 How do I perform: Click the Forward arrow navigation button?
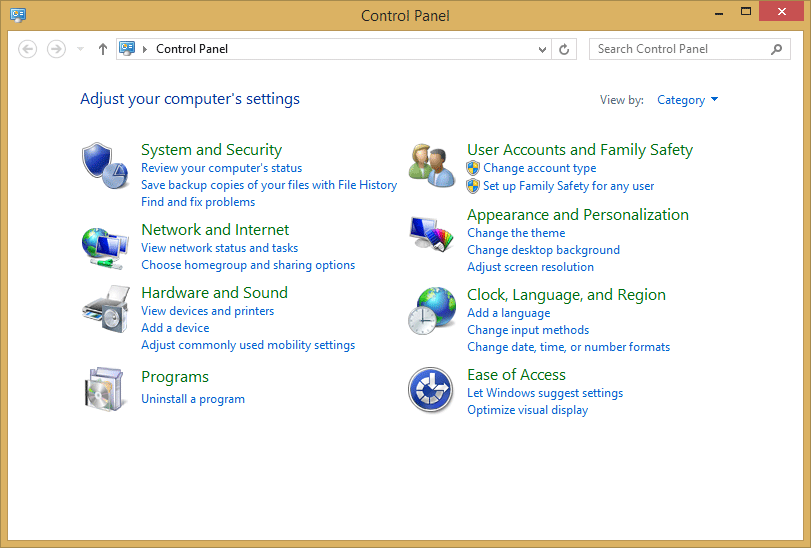(x=56, y=49)
